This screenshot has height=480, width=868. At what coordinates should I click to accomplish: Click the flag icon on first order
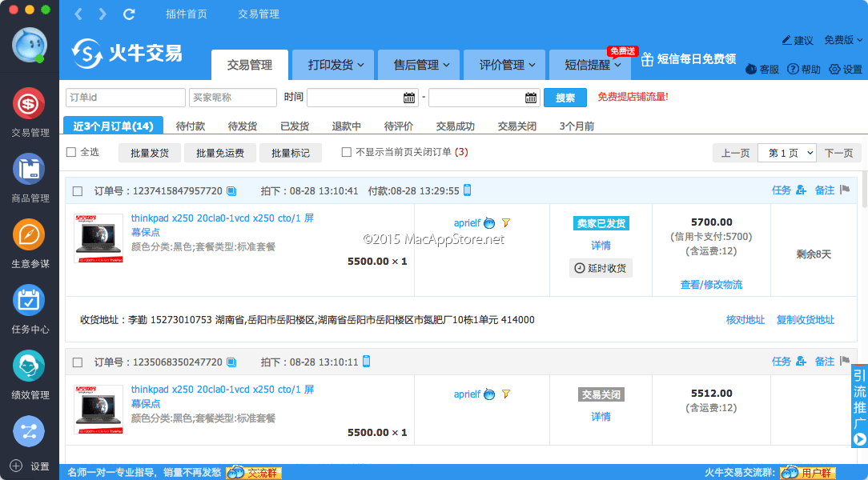click(844, 190)
